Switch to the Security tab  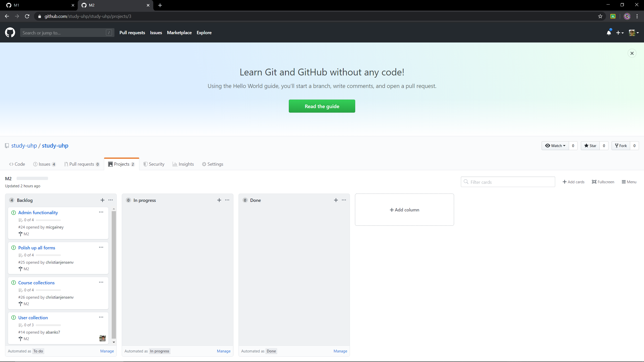pyautogui.click(x=154, y=164)
